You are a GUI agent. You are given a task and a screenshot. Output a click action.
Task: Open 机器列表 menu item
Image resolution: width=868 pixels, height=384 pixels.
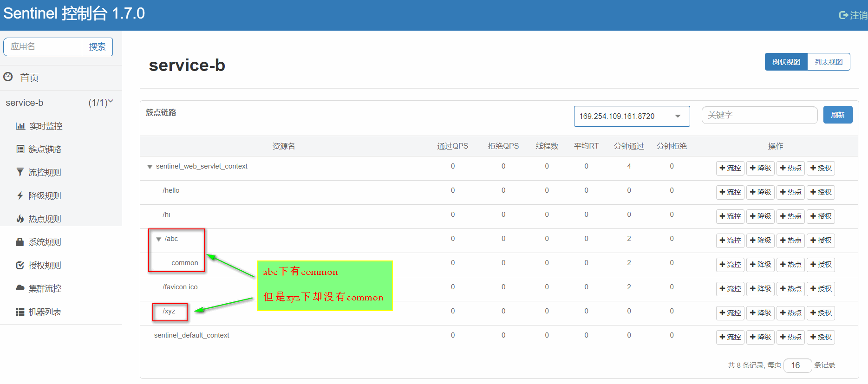point(45,312)
